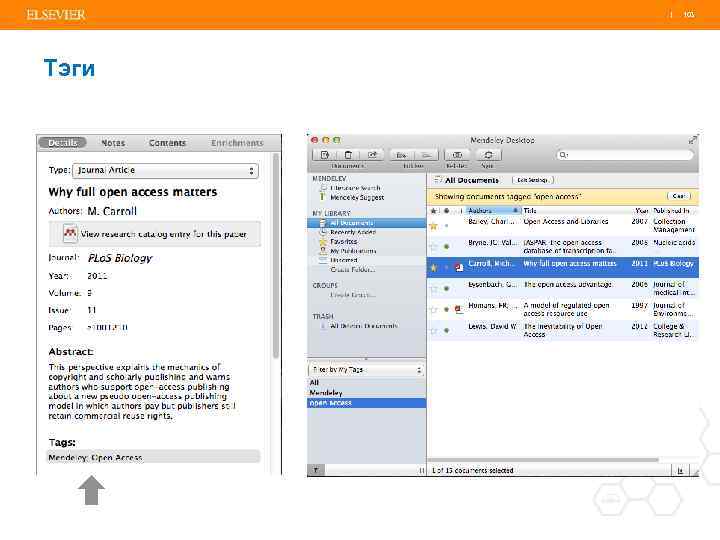Sort by the Year column header

(x=641, y=210)
